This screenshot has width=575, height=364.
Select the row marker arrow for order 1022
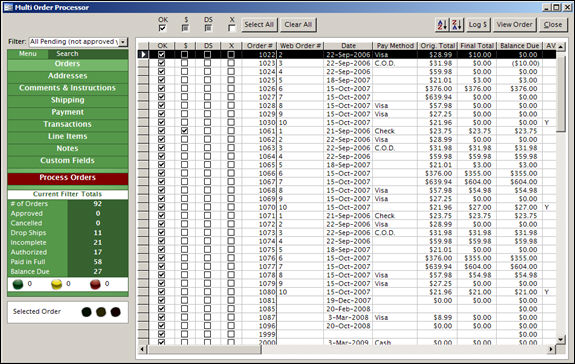click(143, 55)
